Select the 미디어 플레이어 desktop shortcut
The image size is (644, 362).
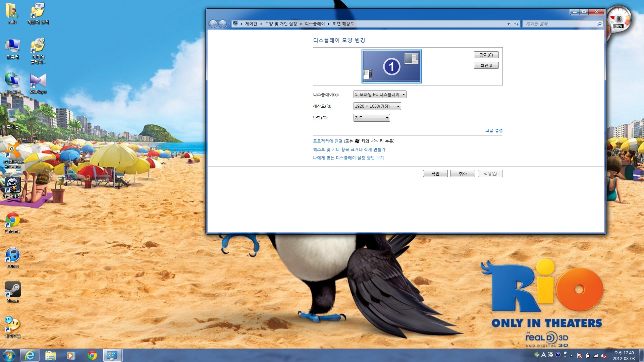(38, 51)
